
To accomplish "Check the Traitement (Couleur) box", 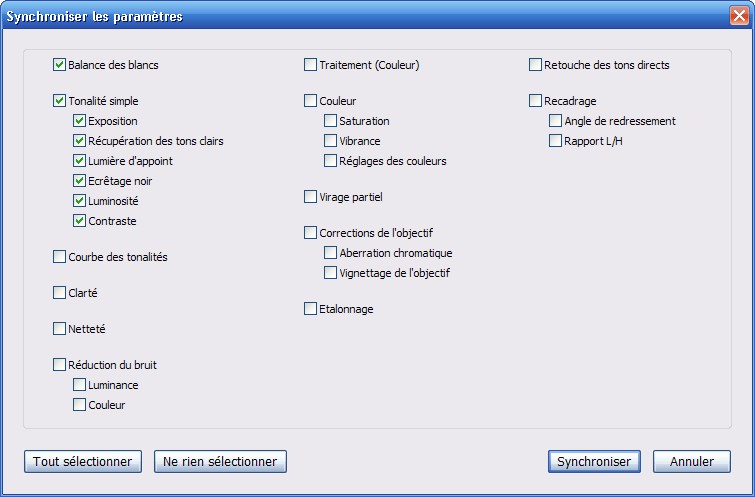I will click(310, 65).
